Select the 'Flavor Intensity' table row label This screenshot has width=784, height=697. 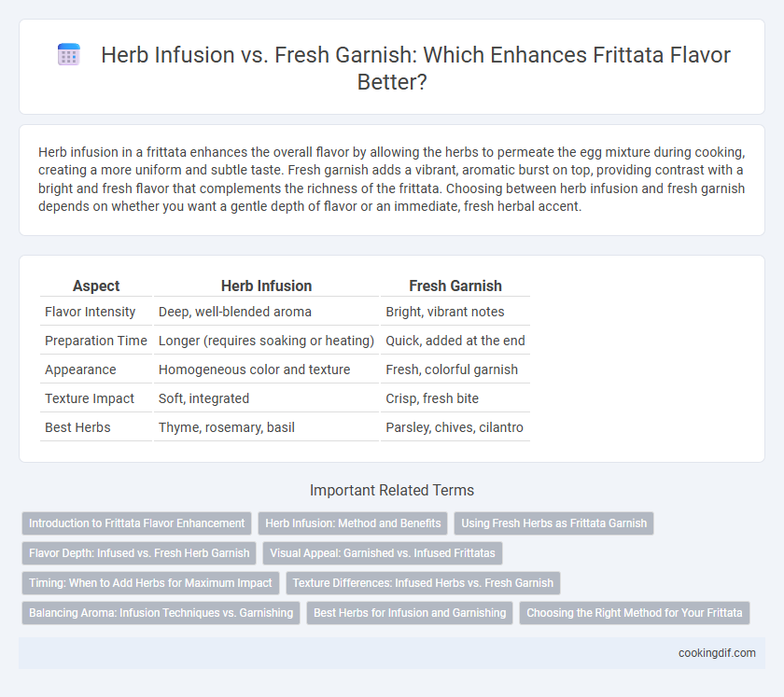pos(90,312)
